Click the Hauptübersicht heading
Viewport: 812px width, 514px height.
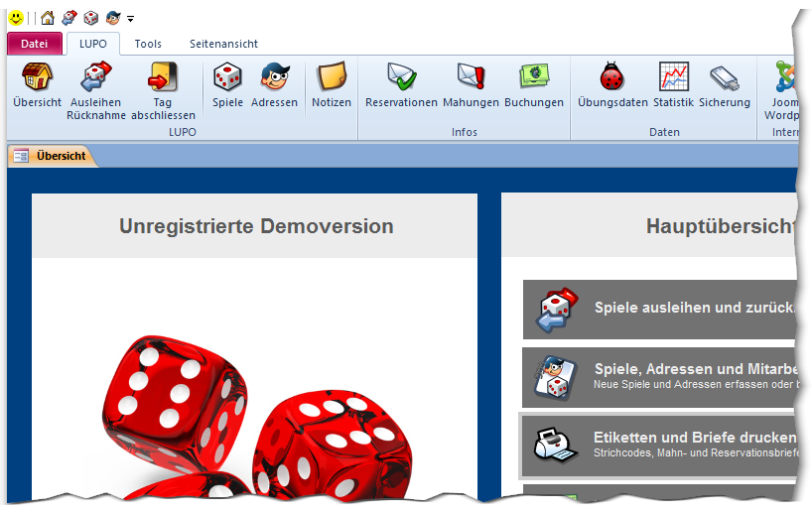click(722, 226)
